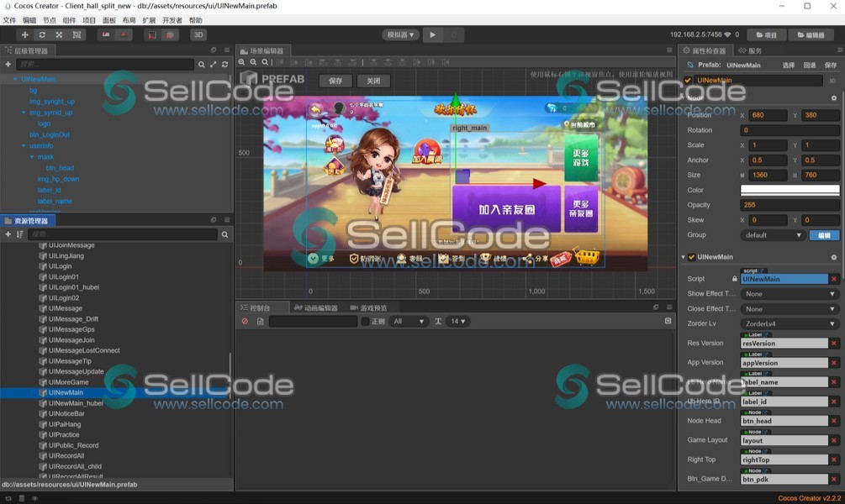Clear the console log with the clear icon
845x504 pixels.
pyautogui.click(x=246, y=322)
